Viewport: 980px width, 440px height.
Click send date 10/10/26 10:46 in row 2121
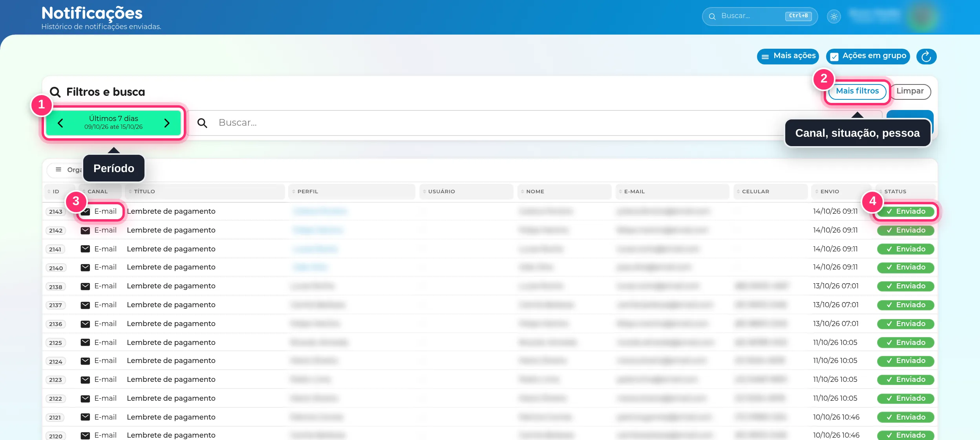836,417
